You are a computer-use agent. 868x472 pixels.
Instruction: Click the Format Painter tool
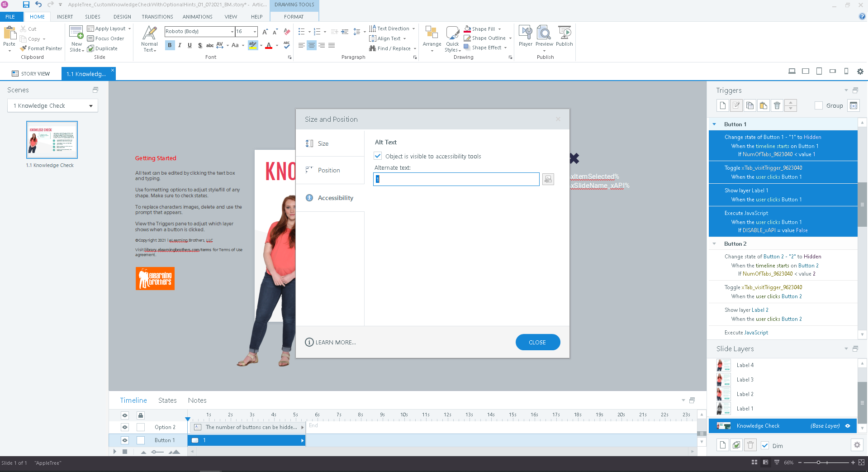point(41,48)
